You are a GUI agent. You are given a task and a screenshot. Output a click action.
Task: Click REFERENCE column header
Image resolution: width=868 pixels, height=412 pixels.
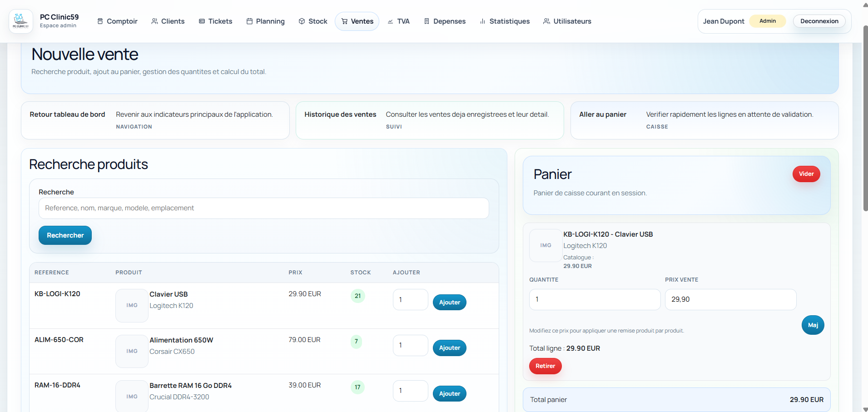[52, 273]
